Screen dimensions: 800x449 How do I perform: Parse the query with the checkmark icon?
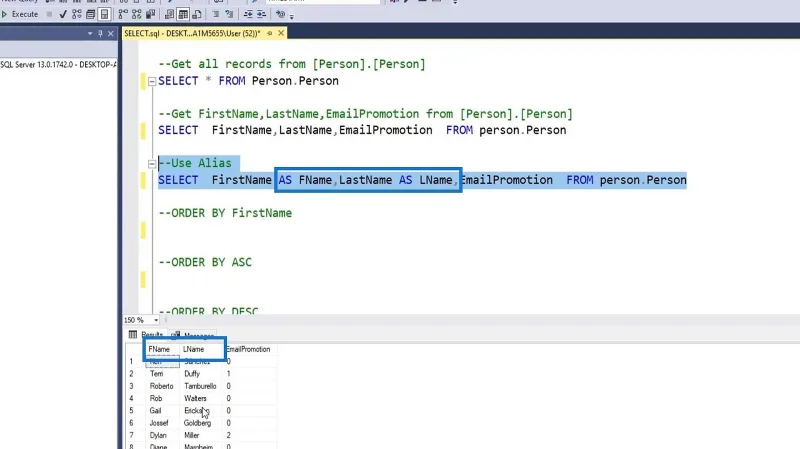[63, 14]
